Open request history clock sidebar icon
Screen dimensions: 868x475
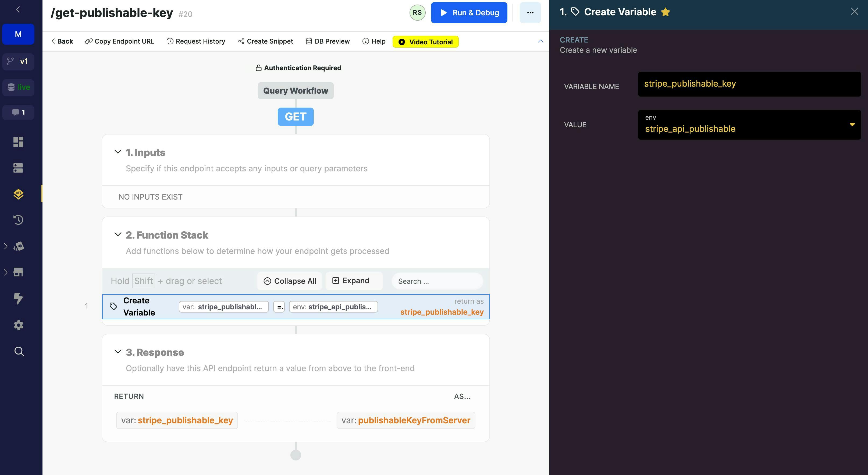click(x=18, y=220)
